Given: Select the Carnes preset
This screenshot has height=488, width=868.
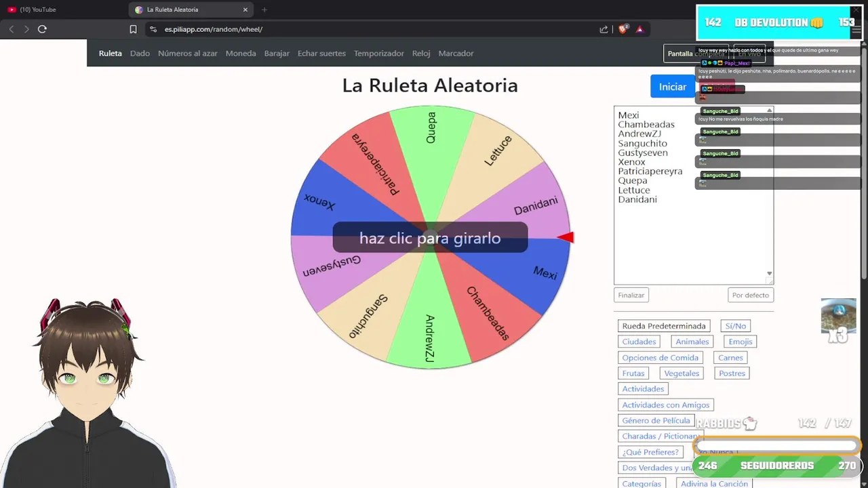Looking at the screenshot, I should point(730,358).
